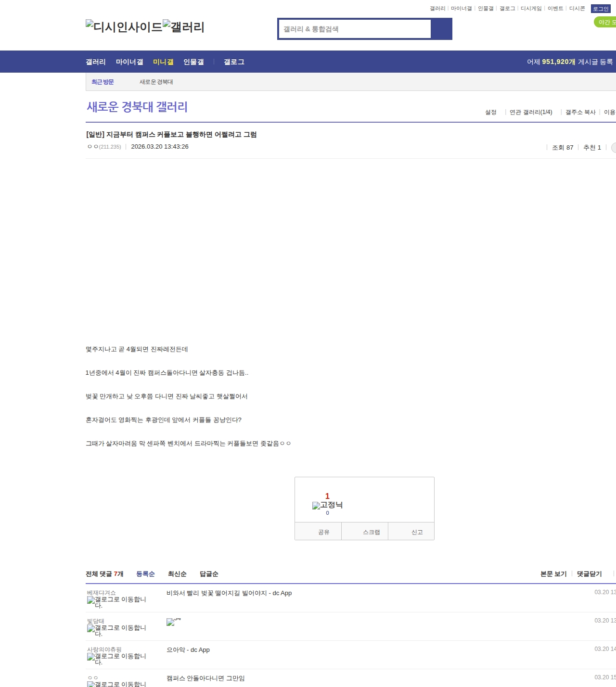The width and height of the screenshot is (616, 687).
Task: Toggle the green 야간 모드 button
Action: (x=605, y=22)
